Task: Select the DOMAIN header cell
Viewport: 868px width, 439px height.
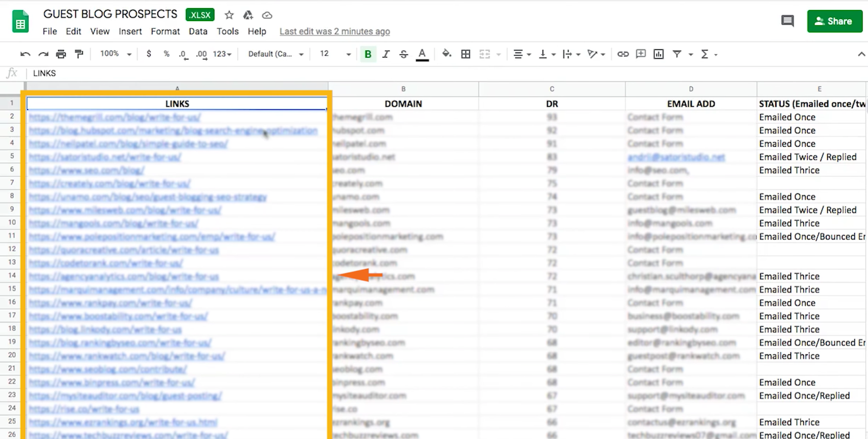Action: [x=403, y=104]
